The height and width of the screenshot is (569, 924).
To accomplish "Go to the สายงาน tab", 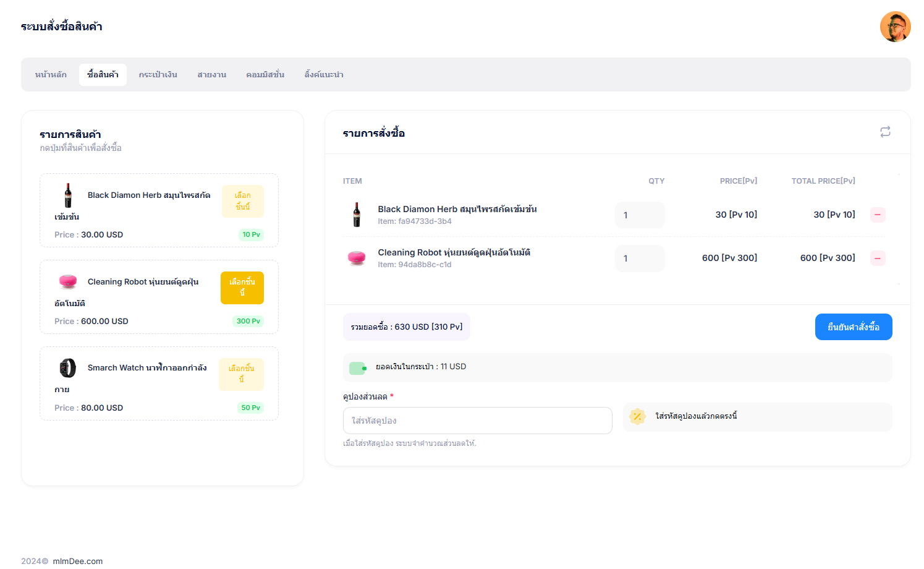I will 211,75.
